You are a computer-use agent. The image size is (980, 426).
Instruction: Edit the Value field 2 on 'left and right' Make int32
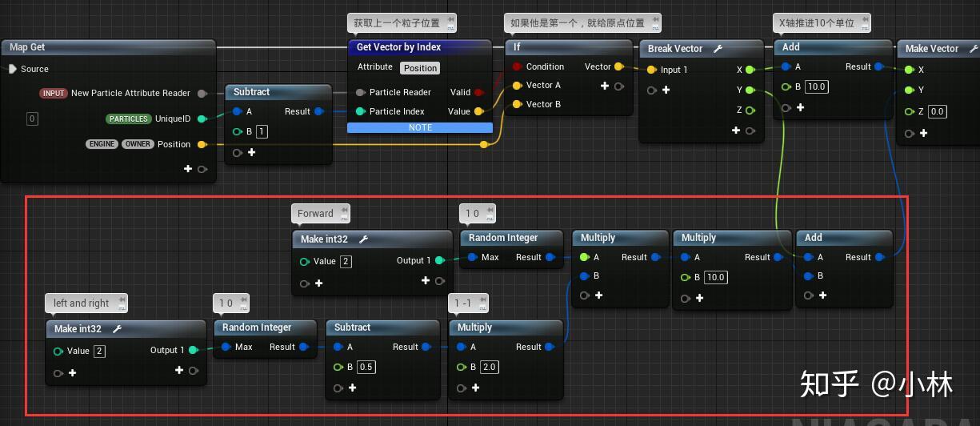pyautogui.click(x=99, y=351)
